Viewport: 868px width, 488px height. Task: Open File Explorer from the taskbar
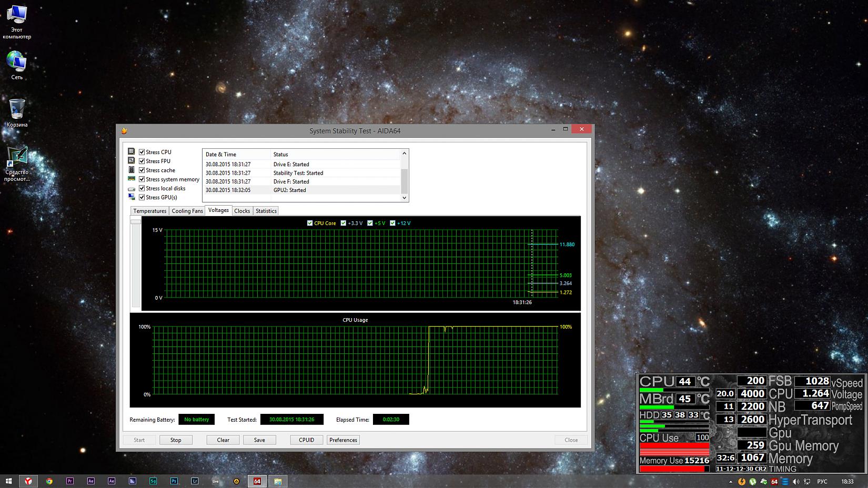(278, 481)
